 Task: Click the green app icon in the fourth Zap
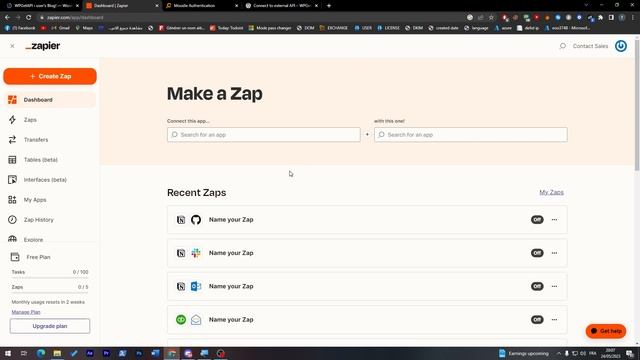[x=181, y=320]
